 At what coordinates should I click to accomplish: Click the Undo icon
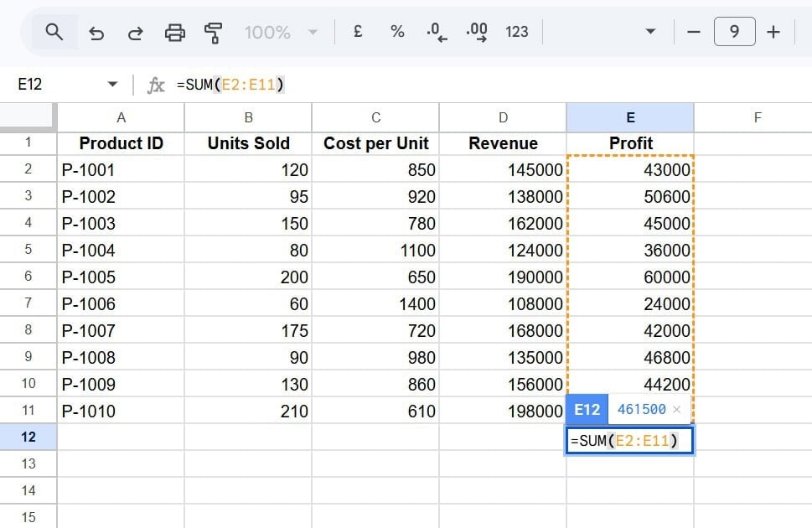pos(96,32)
